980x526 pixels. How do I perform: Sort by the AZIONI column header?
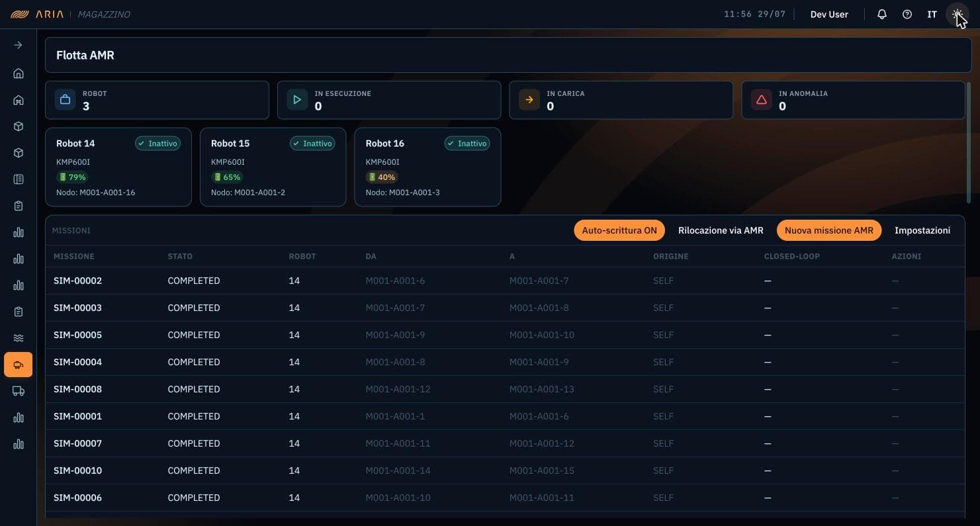click(x=907, y=256)
